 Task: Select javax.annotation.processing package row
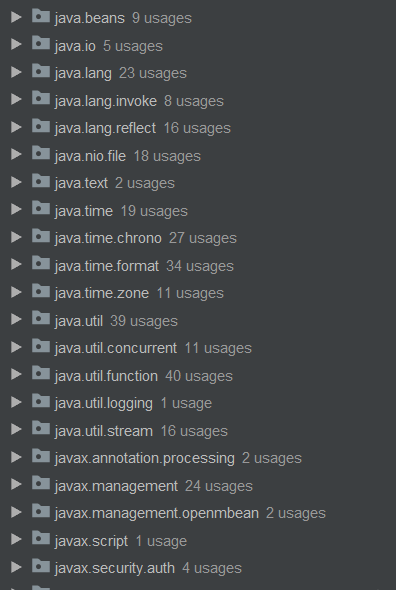(x=198, y=458)
